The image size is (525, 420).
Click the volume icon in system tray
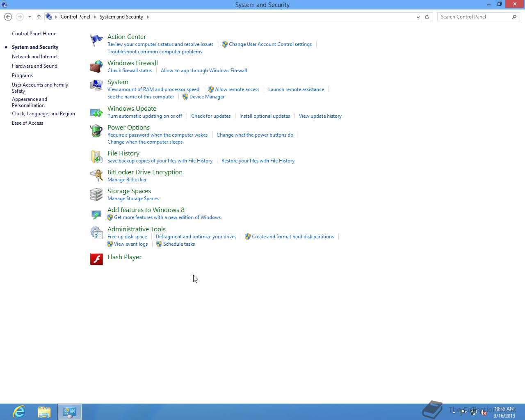(x=484, y=413)
